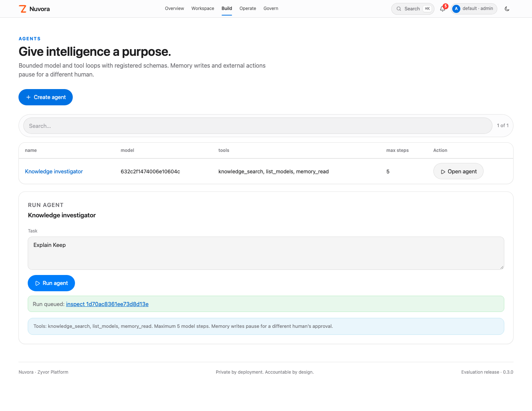Open the notifications bell icon
This screenshot has width=532, height=411.
coord(443,9)
